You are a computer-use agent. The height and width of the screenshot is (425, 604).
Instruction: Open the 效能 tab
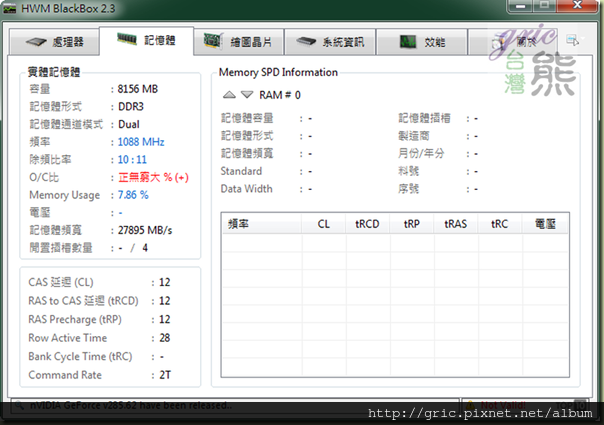tap(422, 42)
